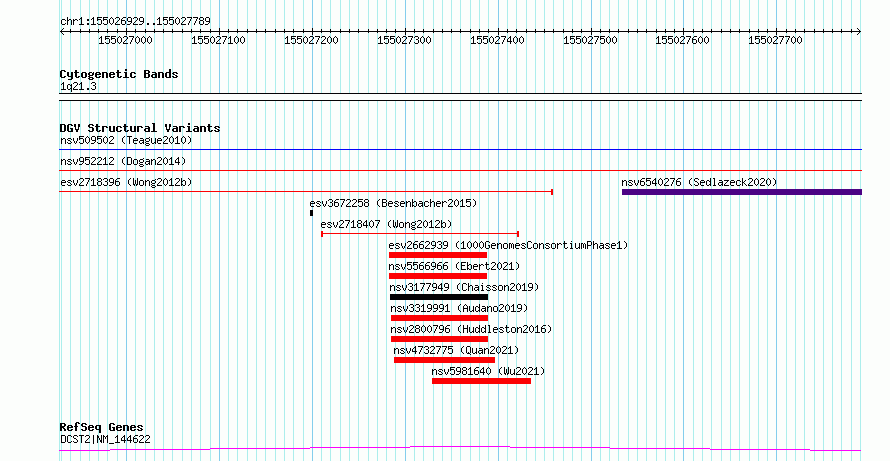The height and width of the screenshot is (461, 890).
Task: Click ruler position 155027600
Action: (682, 40)
